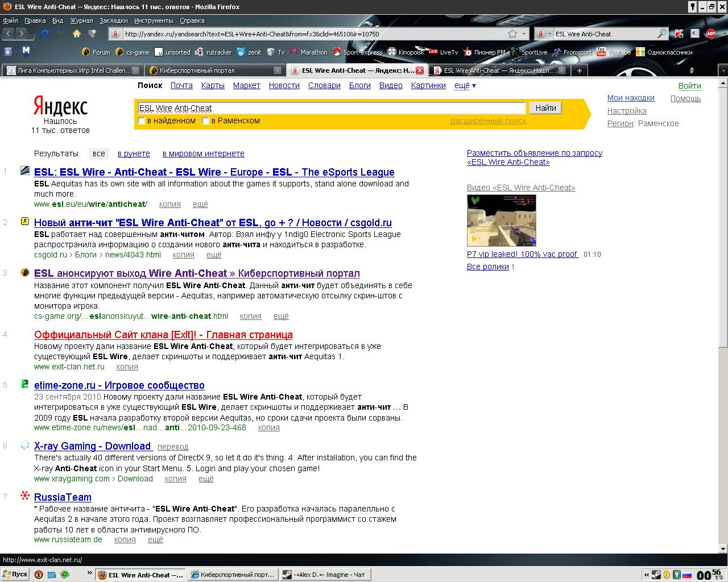Open the etime-zone.ru result link
Image resolution: width=728 pixels, height=582 pixels.
(x=119, y=385)
